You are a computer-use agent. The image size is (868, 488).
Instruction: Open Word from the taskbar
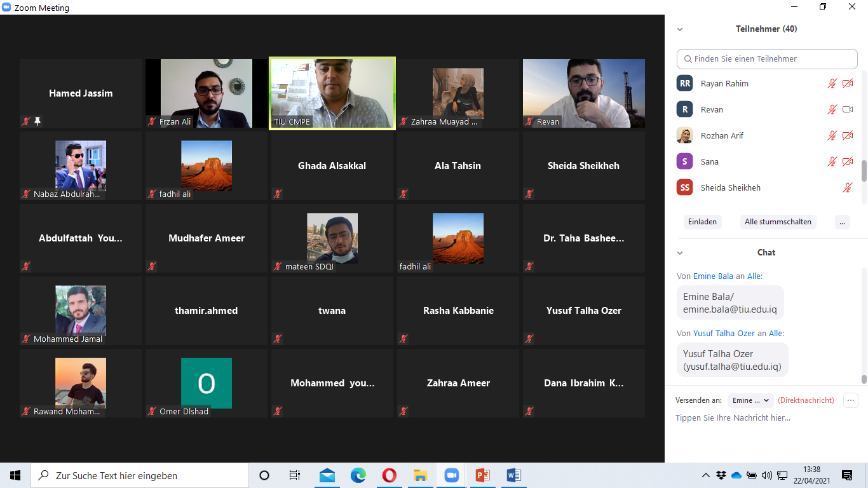point(514,475)
